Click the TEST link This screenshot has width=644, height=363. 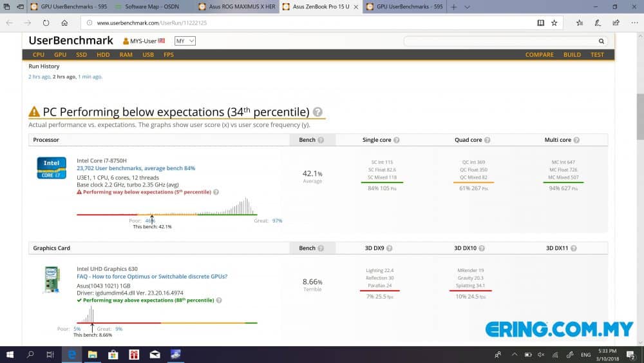coord(597,55)
